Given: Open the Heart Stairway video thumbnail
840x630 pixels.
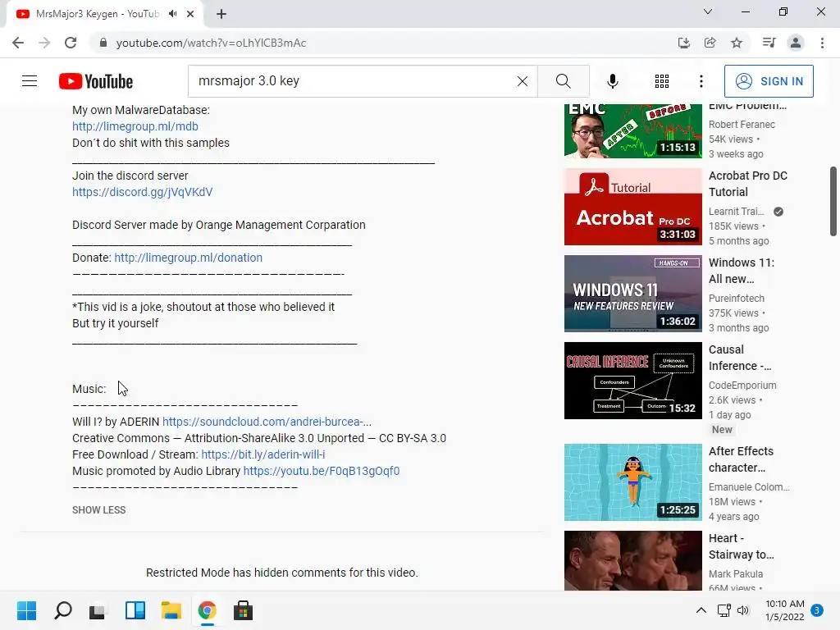Looking at the screenshot, I should [632, 560].
